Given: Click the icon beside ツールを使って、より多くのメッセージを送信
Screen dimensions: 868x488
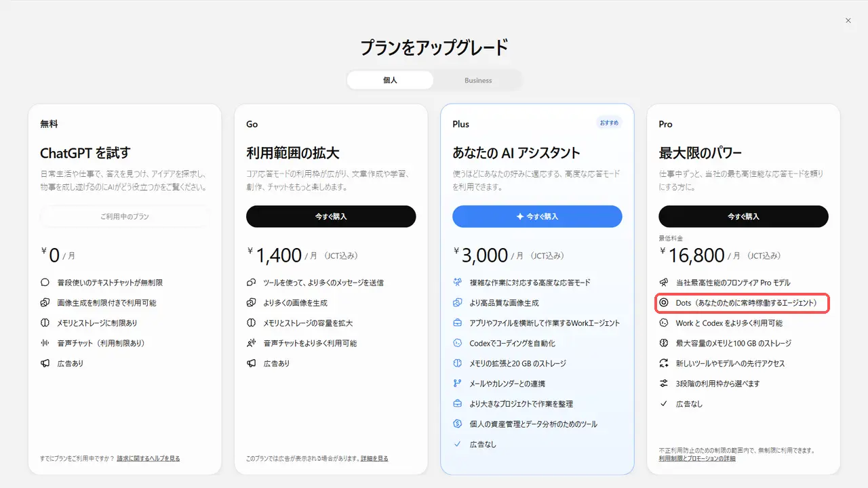Looking at the screenshot, I should tap(251, 283).
